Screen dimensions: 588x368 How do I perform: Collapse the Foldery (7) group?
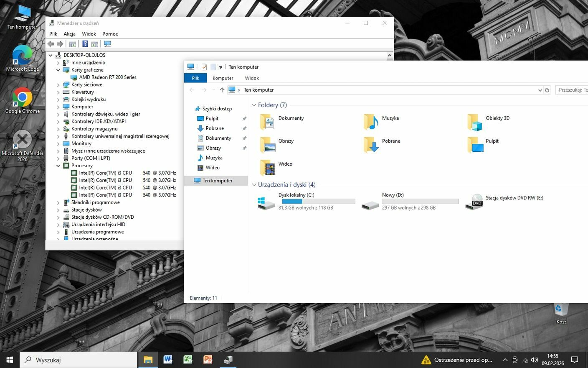254,105
